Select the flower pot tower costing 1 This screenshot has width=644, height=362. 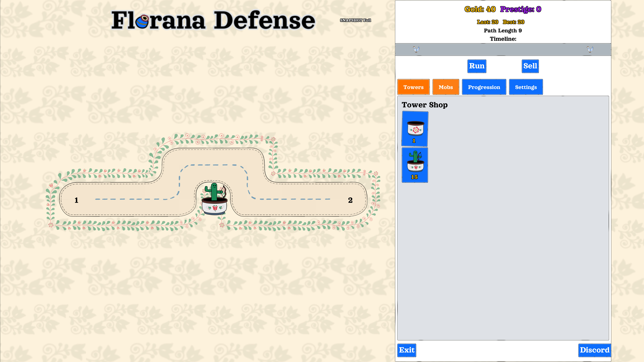(x=415, y=129)
